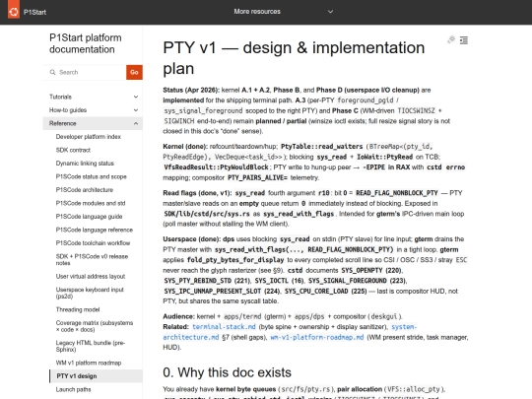Open P1SCode architecture page
532x399 pixels.
point(85,190)
